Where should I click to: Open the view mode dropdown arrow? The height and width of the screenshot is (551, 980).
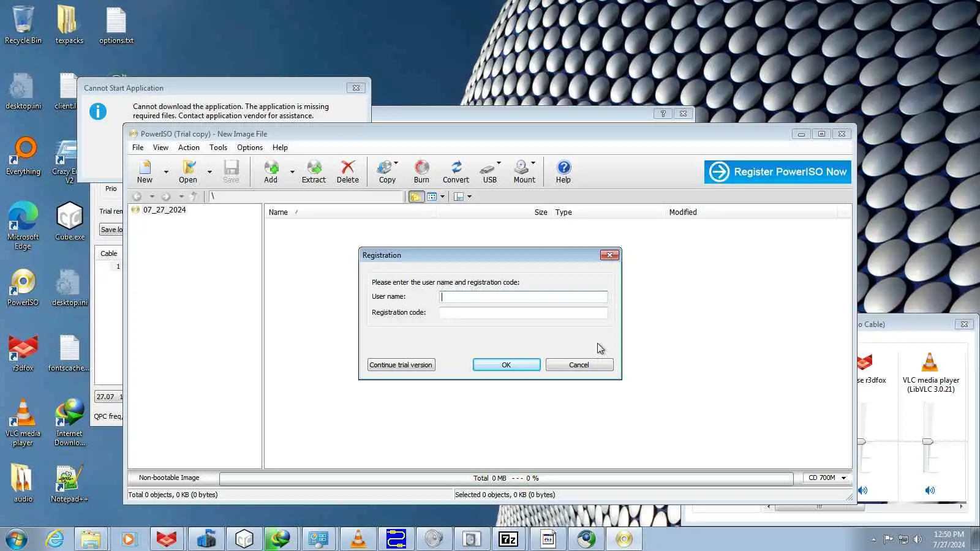[x=442, y=197]
